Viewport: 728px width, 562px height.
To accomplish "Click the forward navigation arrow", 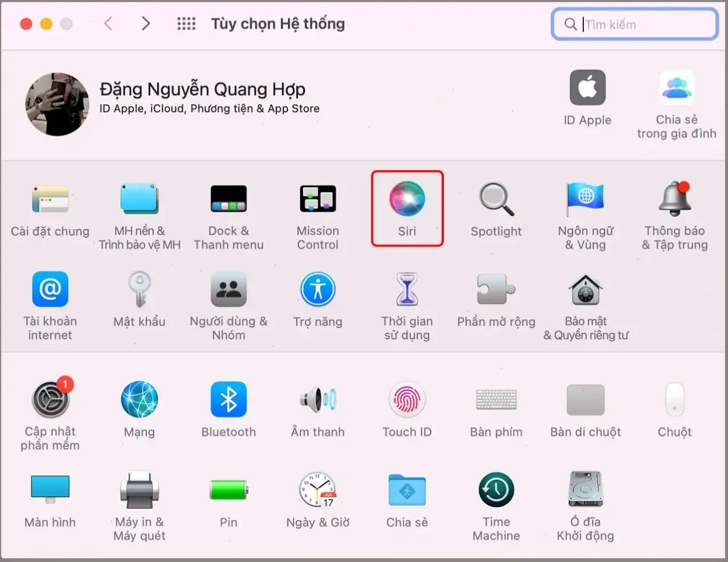I will click(146, 23).
